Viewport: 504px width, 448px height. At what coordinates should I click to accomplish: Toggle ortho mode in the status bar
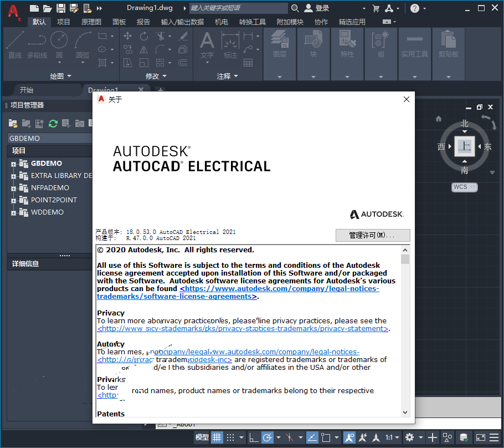click(254, 437)
